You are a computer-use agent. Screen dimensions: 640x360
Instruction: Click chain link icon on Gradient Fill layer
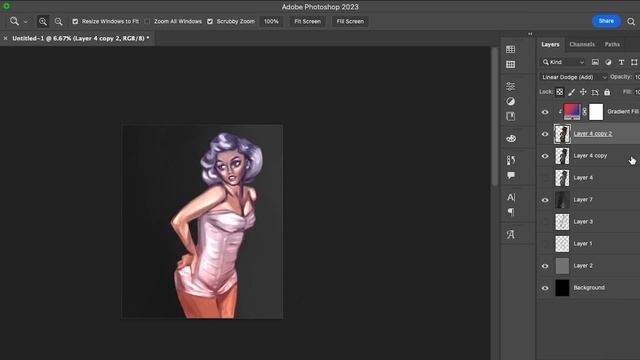coord(584,112)
